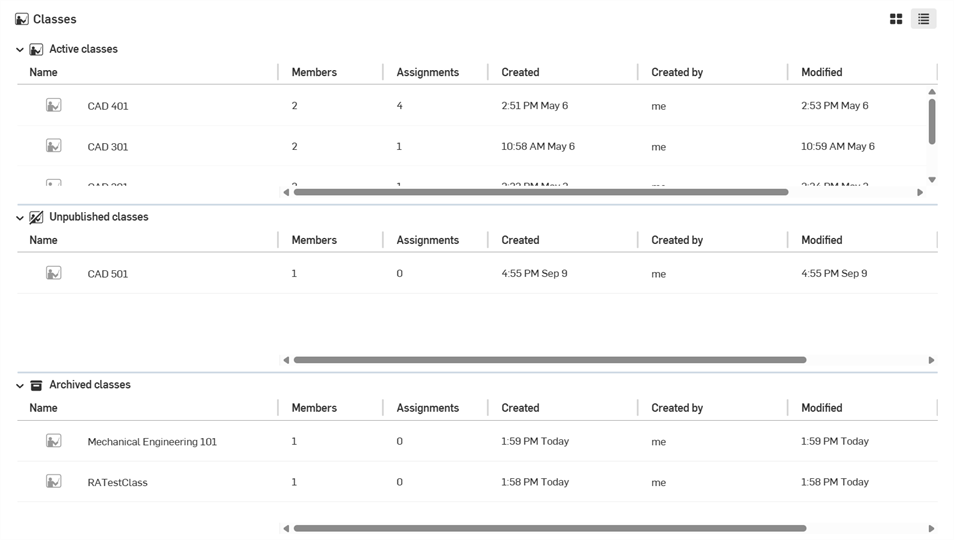
Task: Click the Unpublished classes section icon
Action: tap(36, 217)
